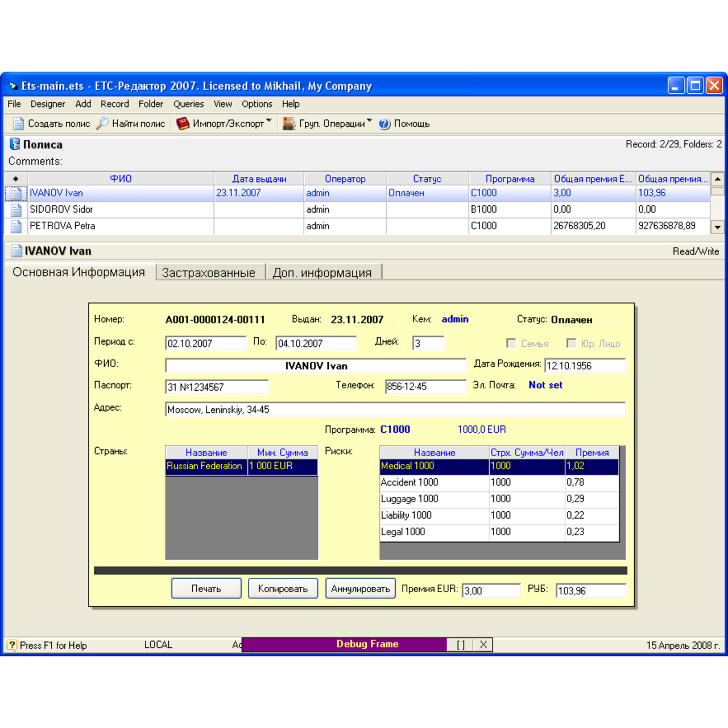Click the Аннулировать button

pyautogui.click(x=360, y=589)
